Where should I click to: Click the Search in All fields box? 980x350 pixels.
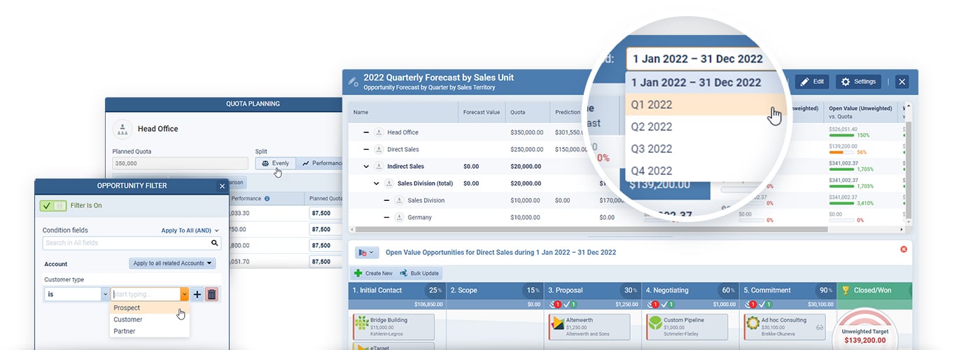[x=132, y=243]
